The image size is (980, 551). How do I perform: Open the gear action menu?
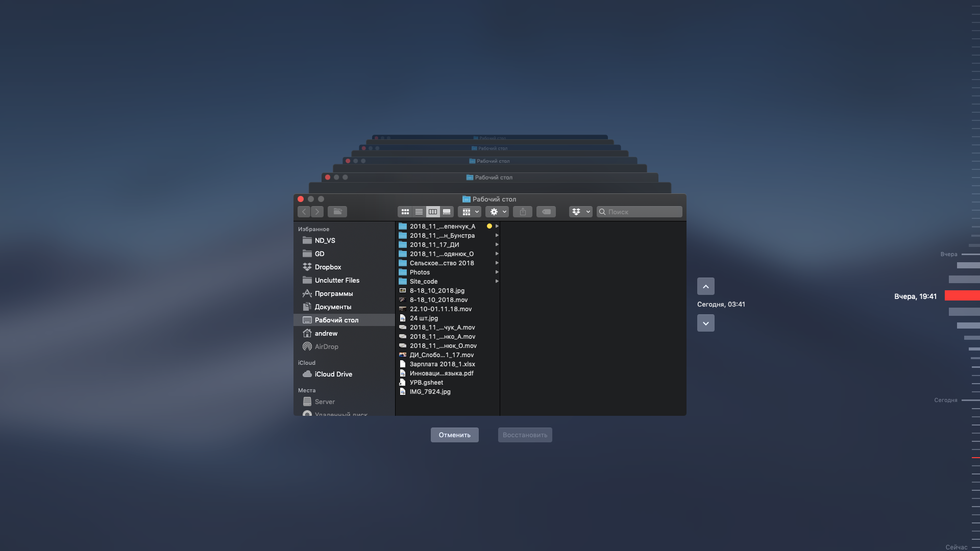[x=497, y=212]
